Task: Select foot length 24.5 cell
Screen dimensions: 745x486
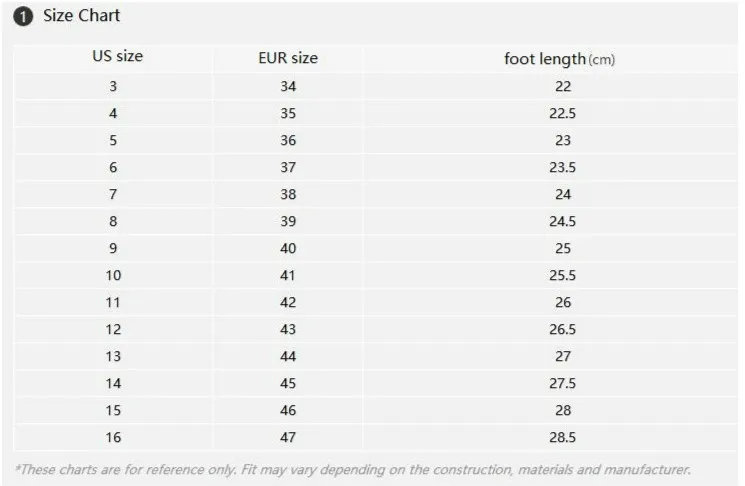Action: [563, 221]
